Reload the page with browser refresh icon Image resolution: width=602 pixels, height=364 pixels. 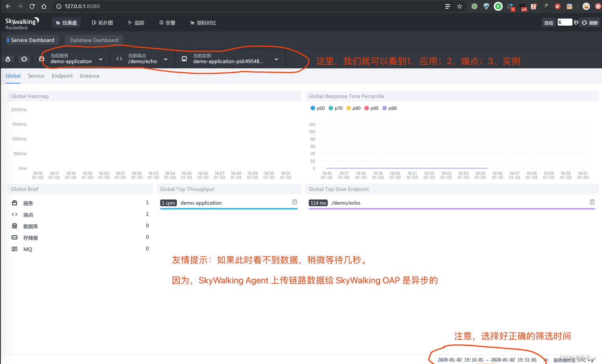click(32, 6)
